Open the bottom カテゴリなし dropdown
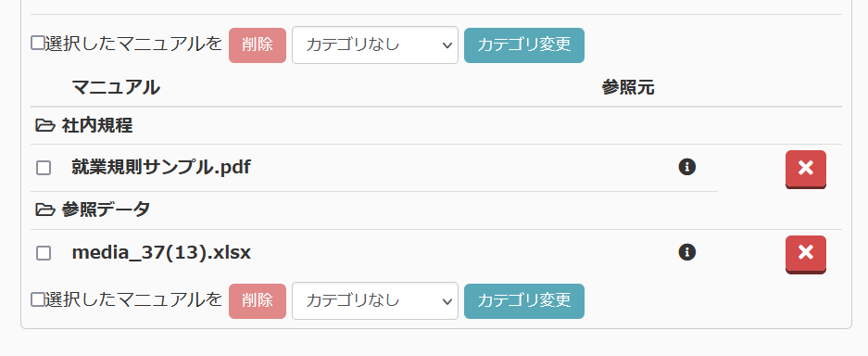 [375, 300]
